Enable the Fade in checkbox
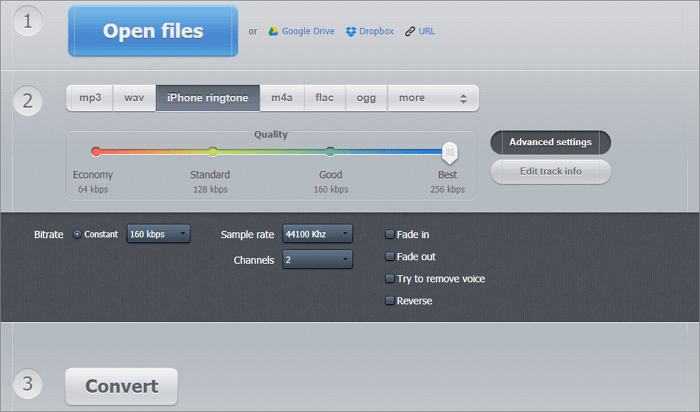Viewport: 700px width, 412px height. [390, 235]
